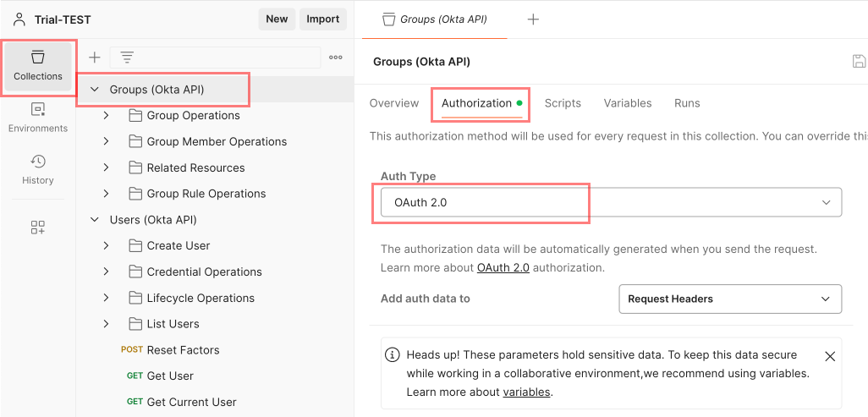Open the History sidebar panel
This screenshot has width=868, height=417.
pos(38,170)
